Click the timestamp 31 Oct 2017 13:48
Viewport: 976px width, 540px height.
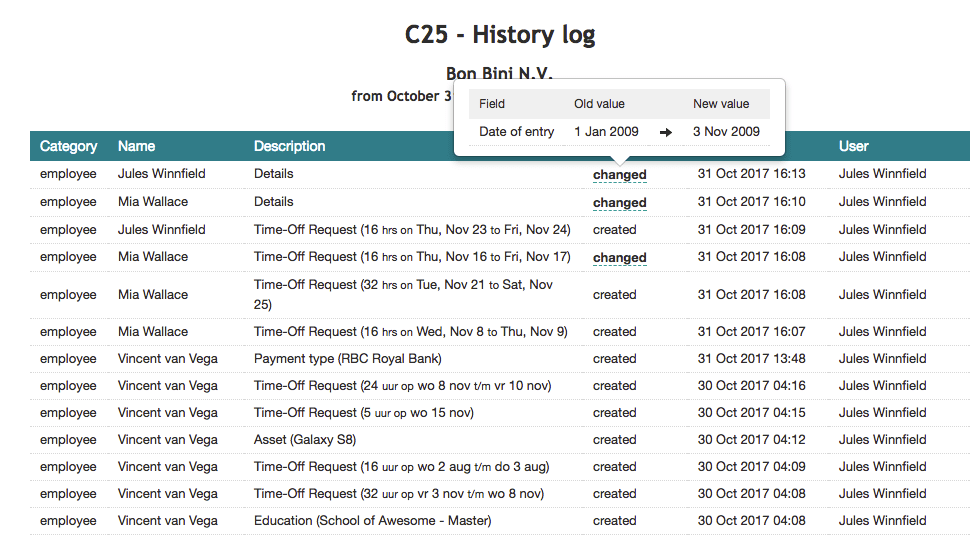pos(751,359)
